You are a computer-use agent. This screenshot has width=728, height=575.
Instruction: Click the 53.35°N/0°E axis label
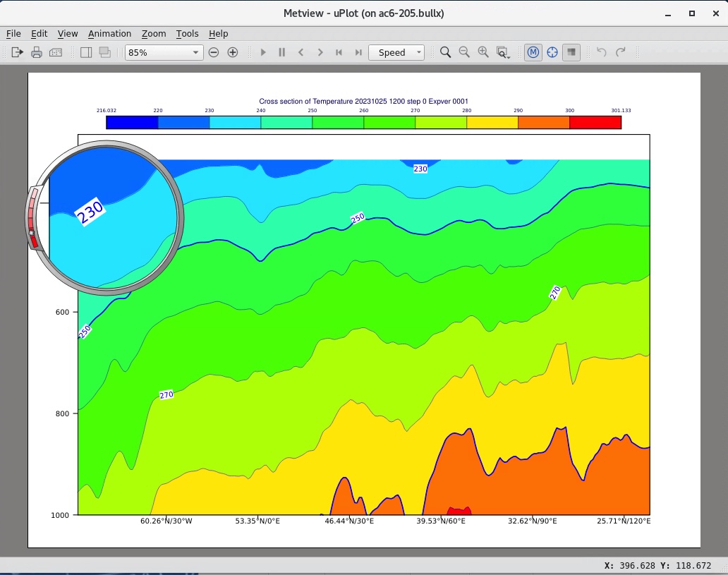pos(257,521)
